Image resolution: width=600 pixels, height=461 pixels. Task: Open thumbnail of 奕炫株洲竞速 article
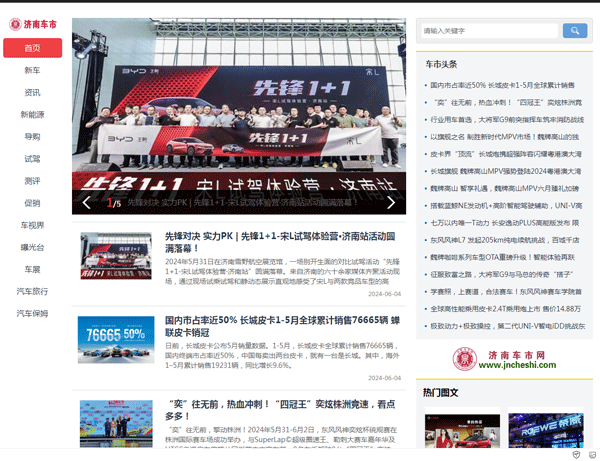click(116, 424)
